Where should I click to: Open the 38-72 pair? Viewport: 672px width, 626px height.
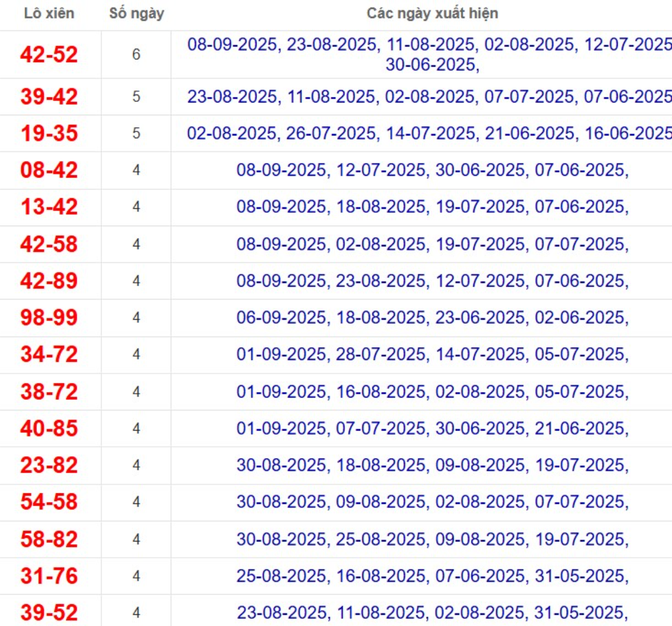tap(49, 391)
